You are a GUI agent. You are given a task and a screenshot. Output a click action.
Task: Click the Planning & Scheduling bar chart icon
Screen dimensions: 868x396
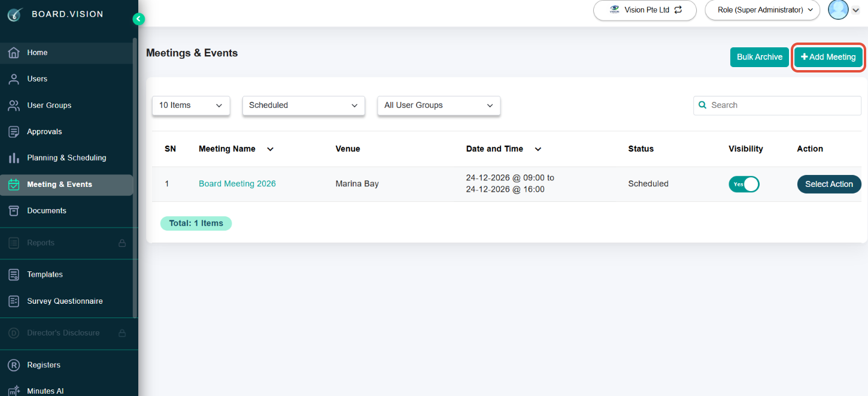[x=14, y=158]
